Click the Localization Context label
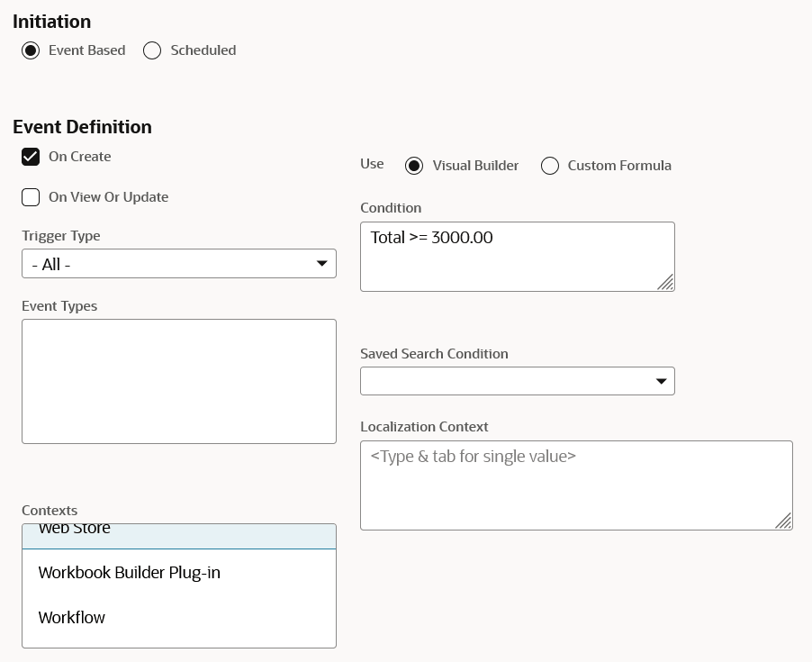The width and height of the screenshot is (812, 662). coord(424,427)
